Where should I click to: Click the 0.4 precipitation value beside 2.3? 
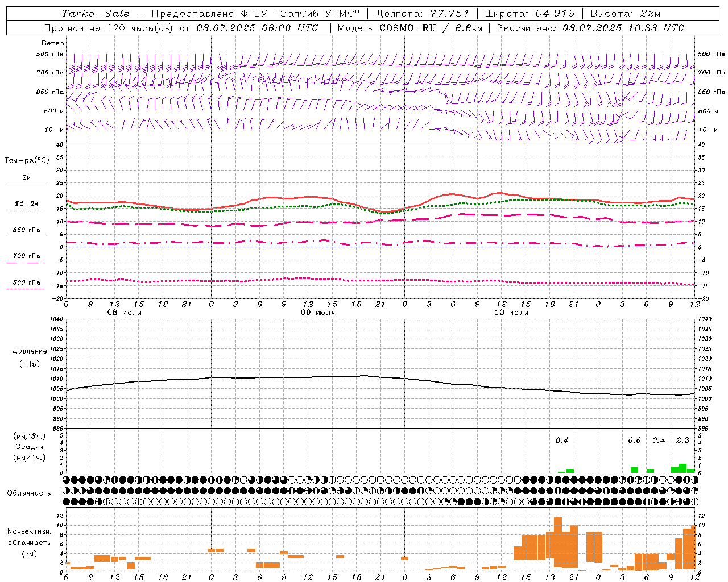click(659, 440)
